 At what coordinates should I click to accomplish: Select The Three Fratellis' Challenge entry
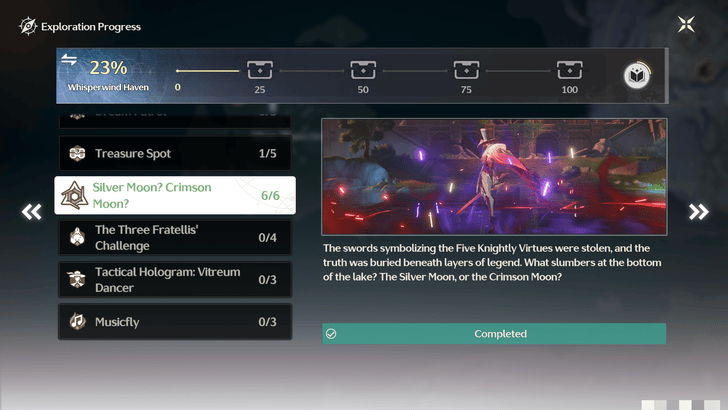tap(175, 237)
